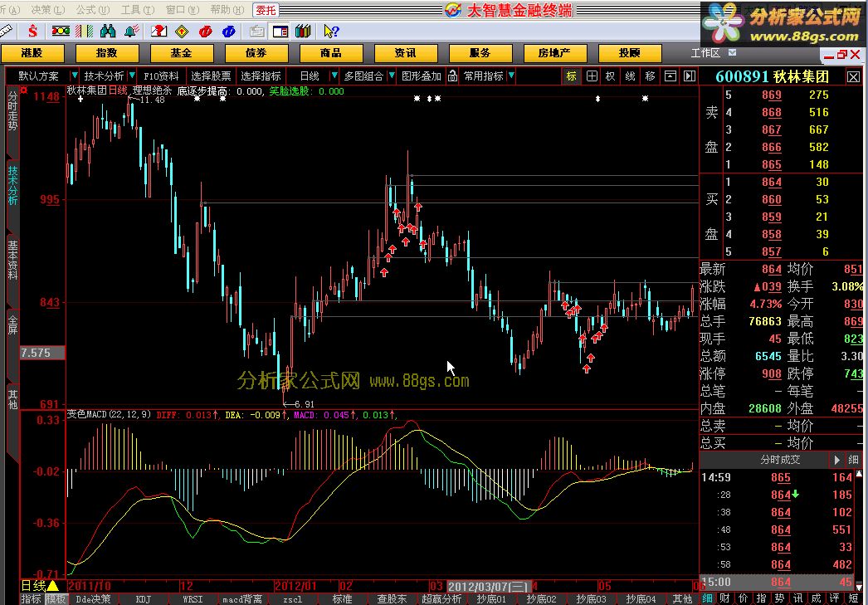The image size is (868, 605).
Task: Expand the 技术分析 dropdown arrow
Action: (x=132, y=76)
